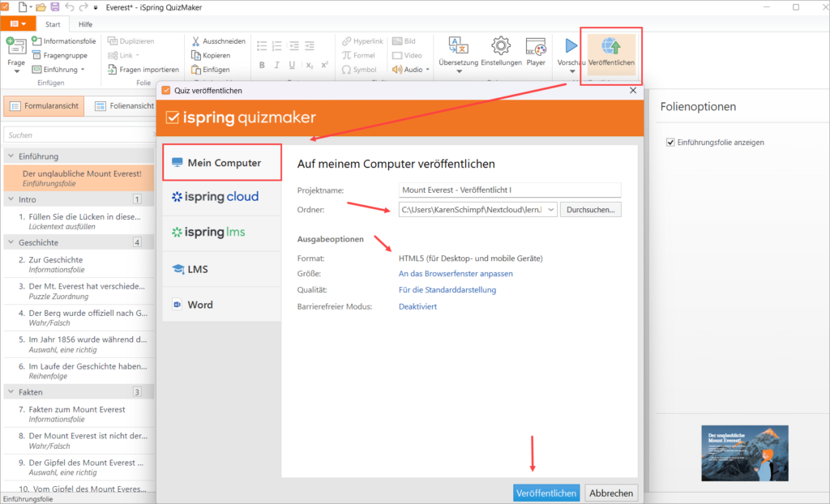Click Fragen importieren
830x504 pixels.
pos(143,70)
